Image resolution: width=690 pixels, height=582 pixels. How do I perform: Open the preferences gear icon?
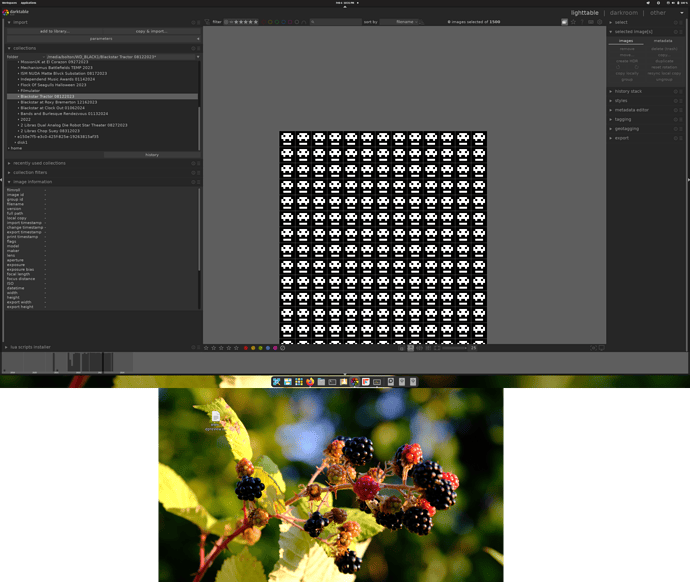click(599, 22)
